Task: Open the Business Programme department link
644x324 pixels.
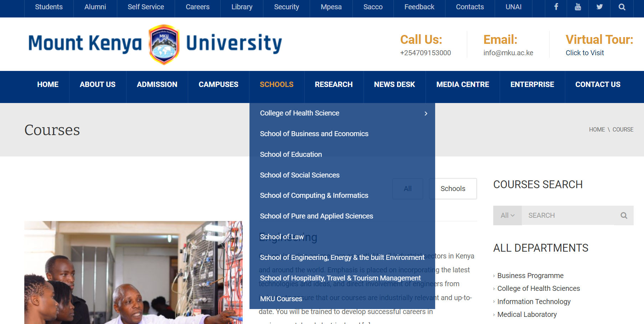Action: pyautogui.click(x=530, y=276)
